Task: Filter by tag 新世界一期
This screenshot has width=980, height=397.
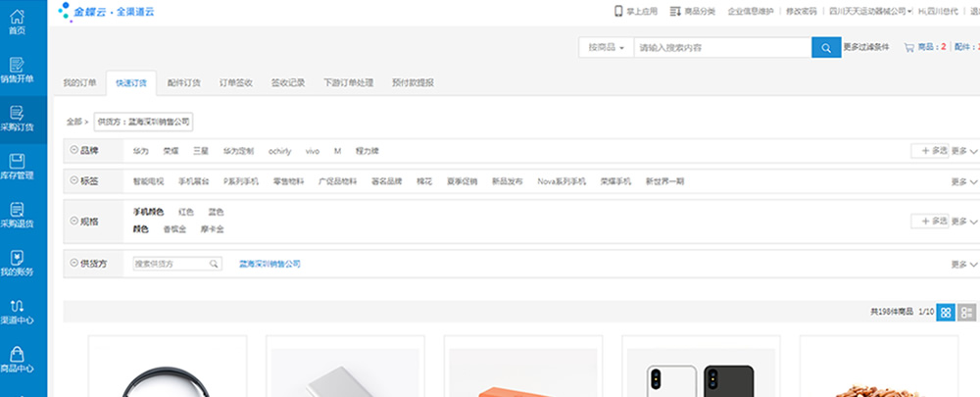Action: [x=665, y=181]
